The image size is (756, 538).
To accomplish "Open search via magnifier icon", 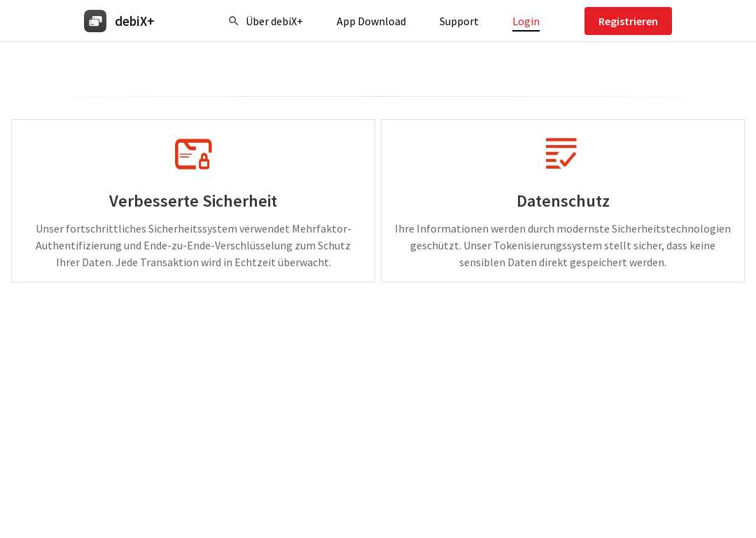I will (233, 21).
